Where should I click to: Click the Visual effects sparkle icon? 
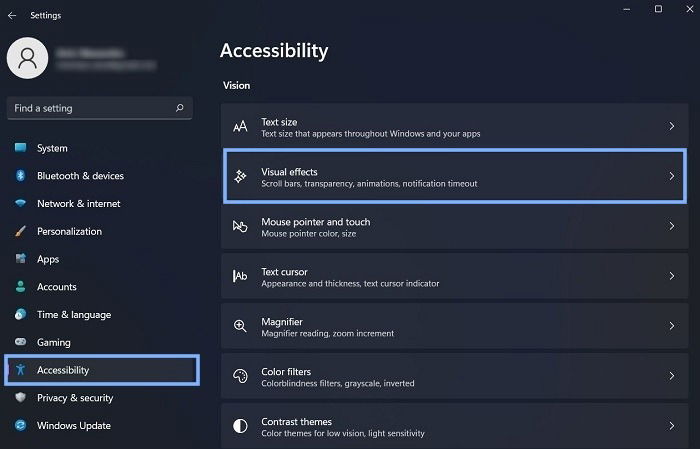pos(240,176)
